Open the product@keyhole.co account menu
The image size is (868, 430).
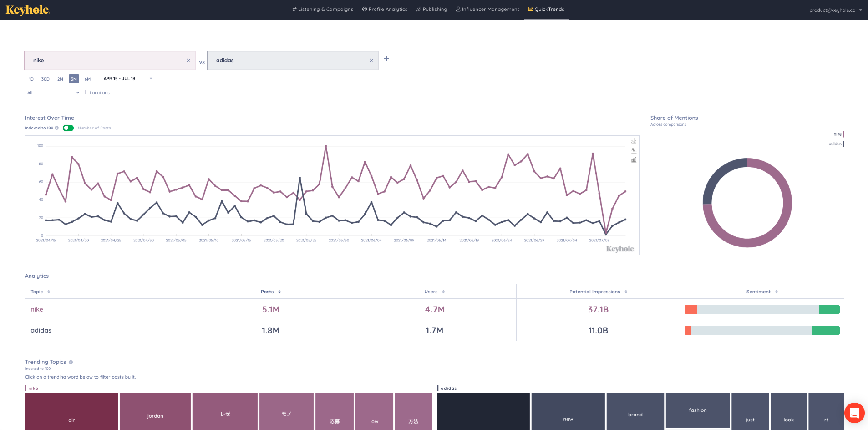click(835, 10)
